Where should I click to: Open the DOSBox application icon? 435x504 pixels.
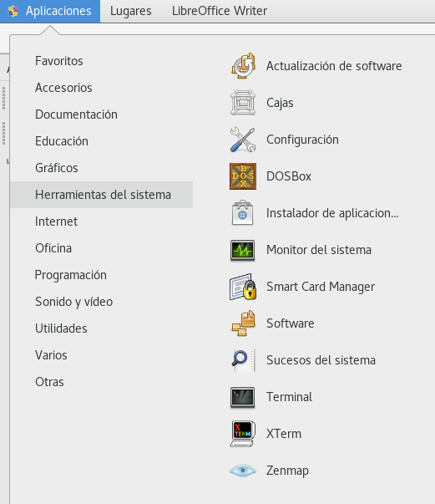point(243,176)
